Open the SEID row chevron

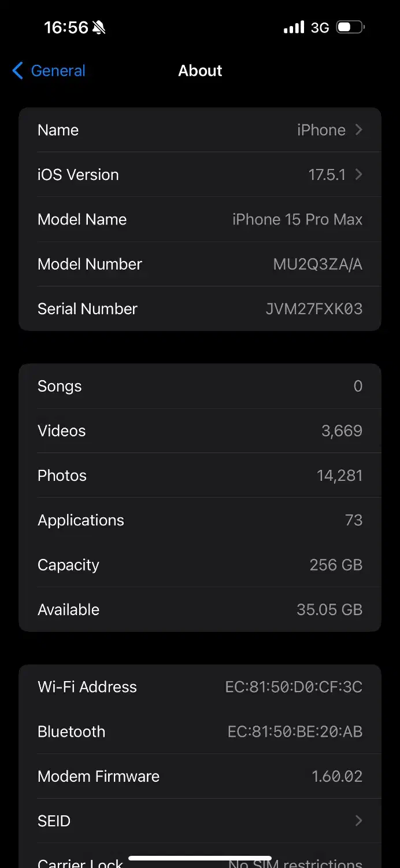tap(359, 821)
